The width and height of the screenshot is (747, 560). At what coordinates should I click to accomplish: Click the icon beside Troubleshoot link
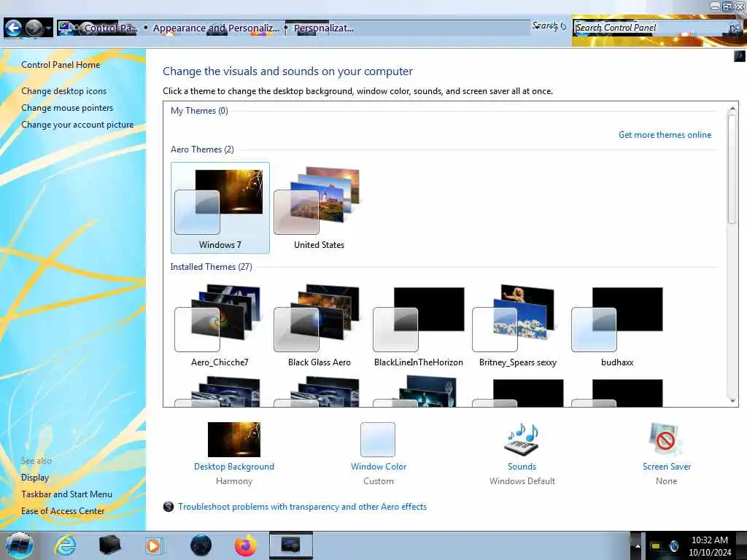click(169, 507)
